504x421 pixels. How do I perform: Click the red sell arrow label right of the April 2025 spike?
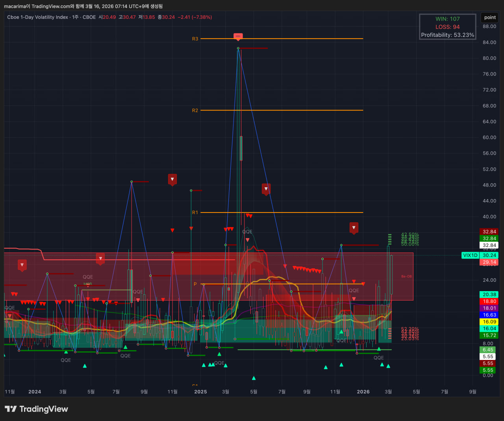tap(266, 189)
